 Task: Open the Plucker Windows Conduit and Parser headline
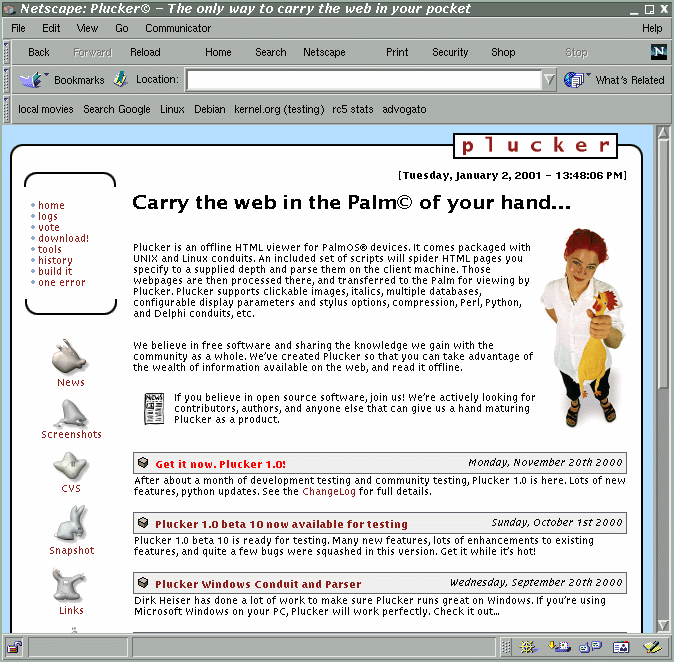pyautogui.click(x=258, y=584)
